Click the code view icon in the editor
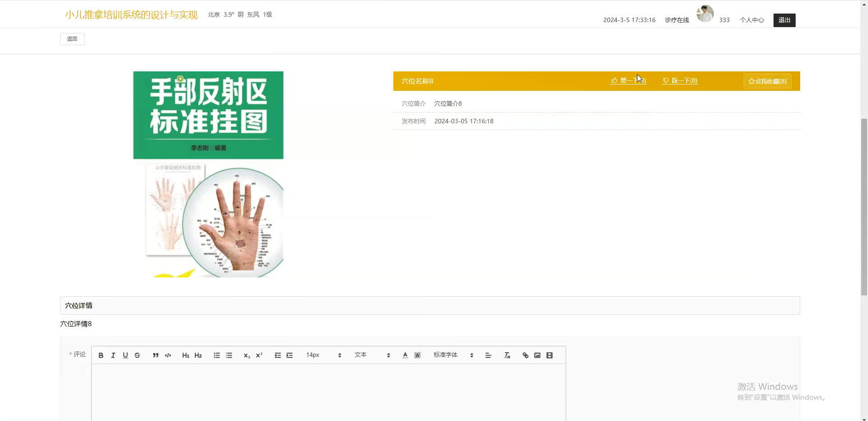Screen dimensions: 868x421 [168, 355]
